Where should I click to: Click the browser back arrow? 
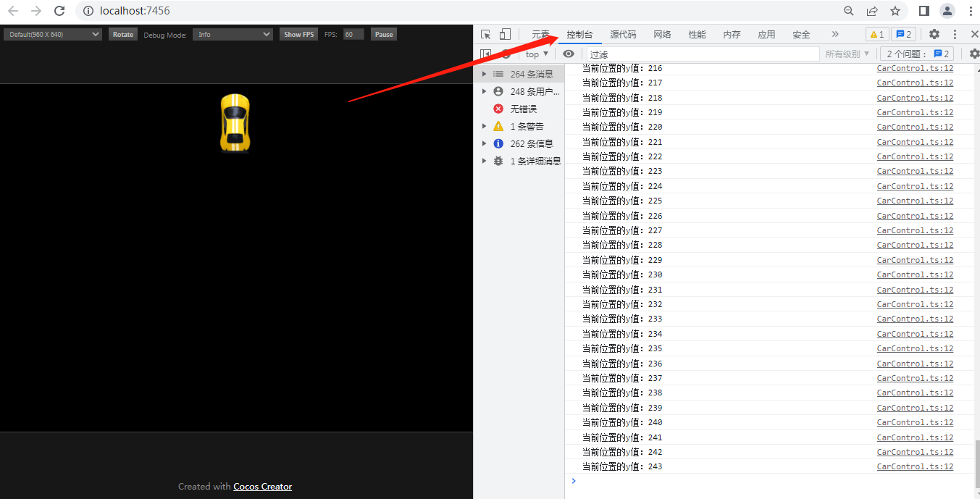[x=13, y=11]
